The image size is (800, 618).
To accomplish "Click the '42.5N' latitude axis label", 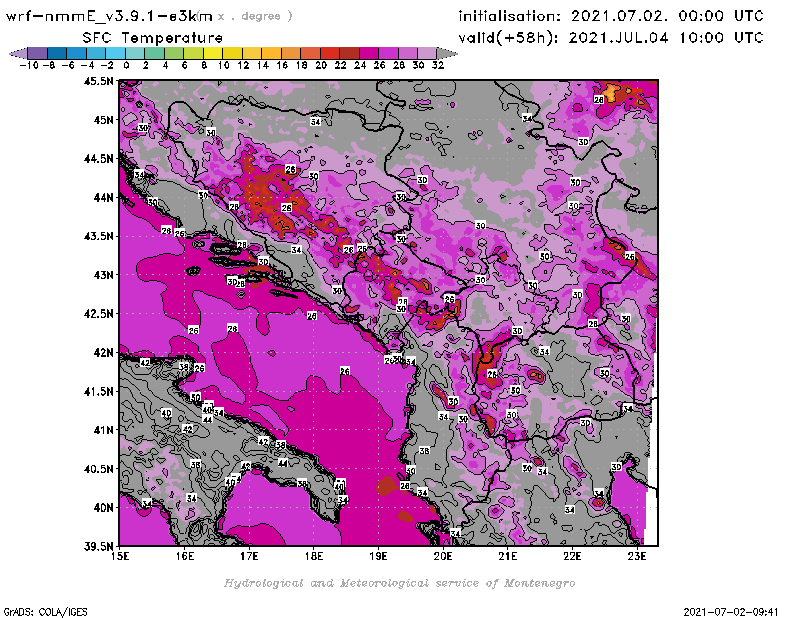I will tap(98, 314).
